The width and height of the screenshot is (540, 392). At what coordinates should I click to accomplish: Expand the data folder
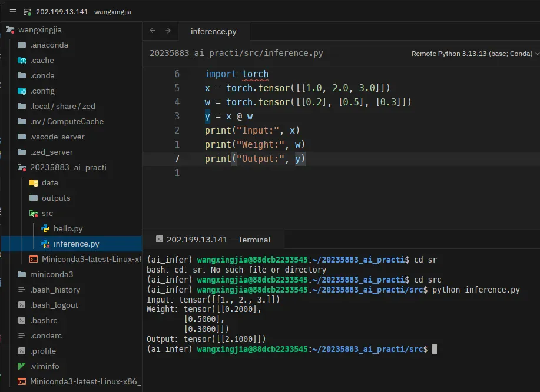coord(71,182)
